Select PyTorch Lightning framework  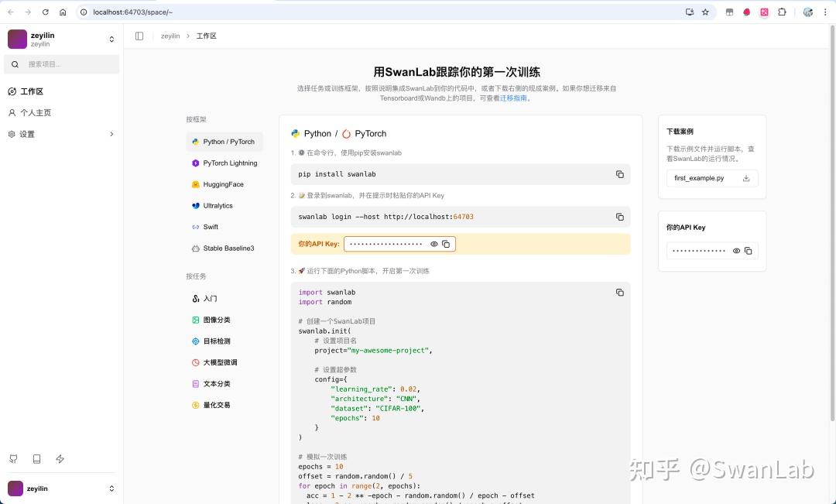pyautogui.click(x=224, y=163)
